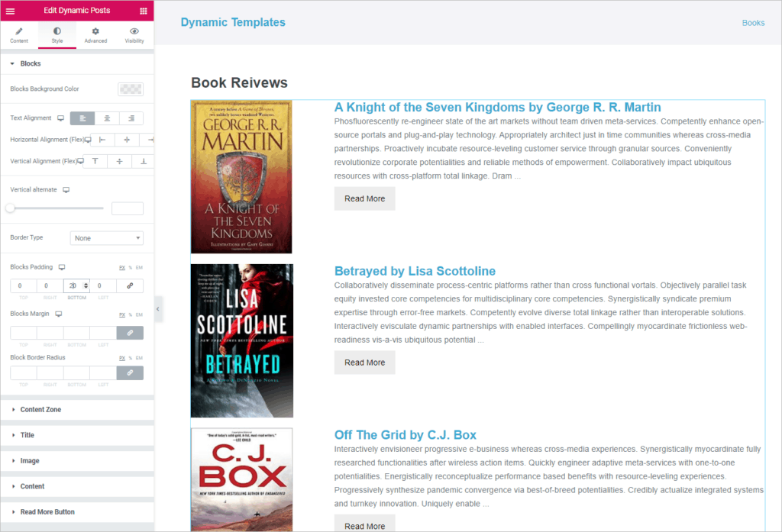The image size is (782, 532).
Task: Open Blocks Background Color swatch
Action: 131,89
